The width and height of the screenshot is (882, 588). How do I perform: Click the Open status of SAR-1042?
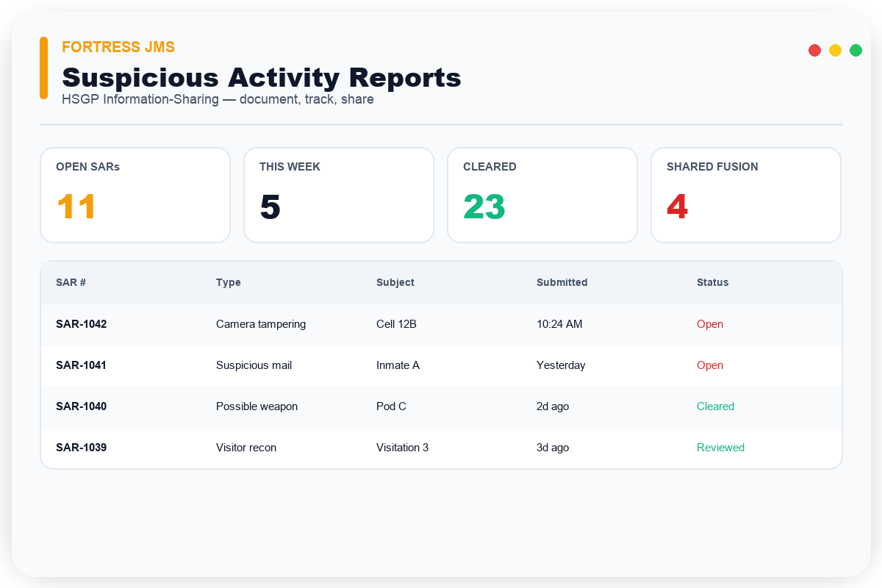pos(710,324)
